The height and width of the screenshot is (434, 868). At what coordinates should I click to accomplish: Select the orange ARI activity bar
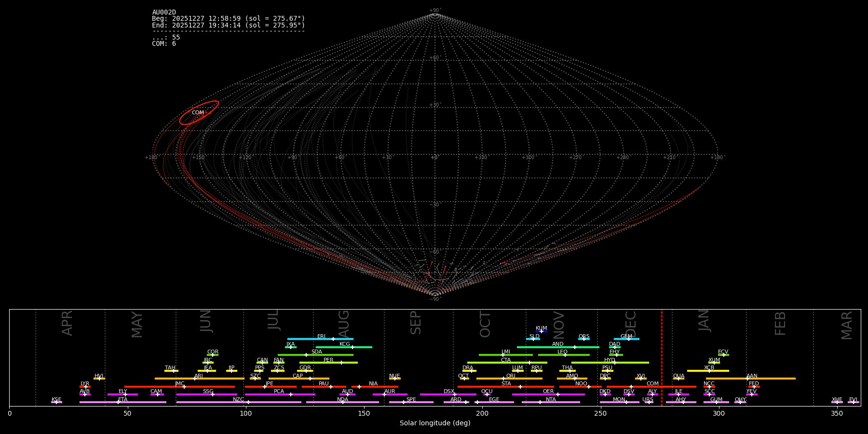200,379
